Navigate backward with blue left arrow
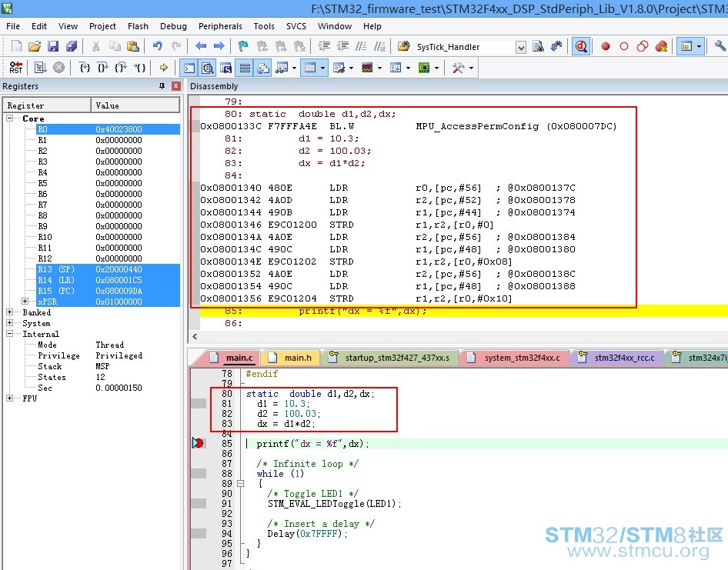This screenshot has width=728, height=570. 201,46
